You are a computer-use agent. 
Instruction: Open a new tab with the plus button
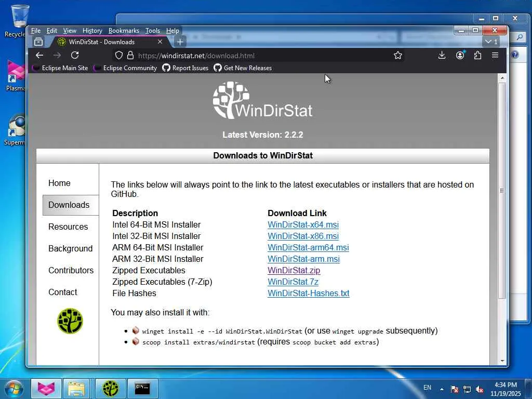(180, 42)
